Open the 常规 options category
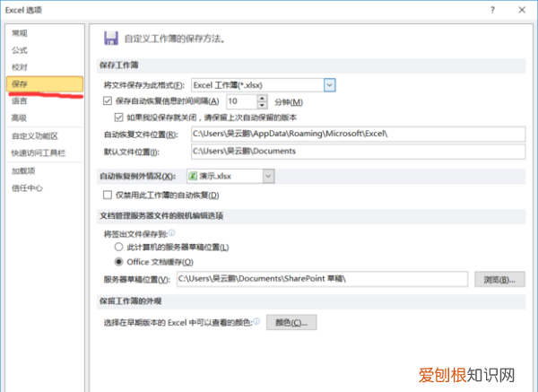Screen dimensions: 538x392 click(20, 33)
